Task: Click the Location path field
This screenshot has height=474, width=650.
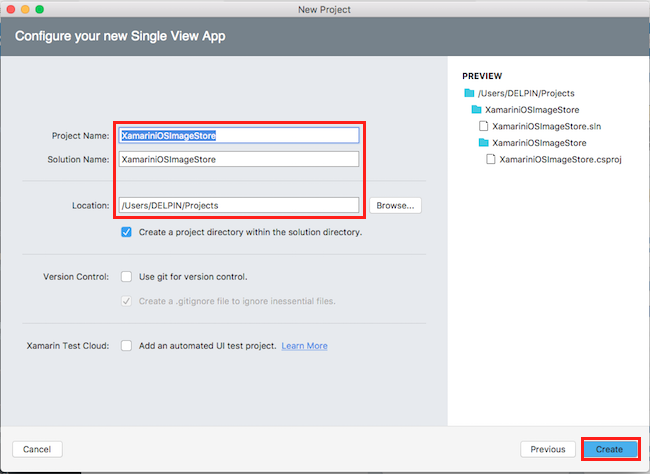Action: coord(238,205)
